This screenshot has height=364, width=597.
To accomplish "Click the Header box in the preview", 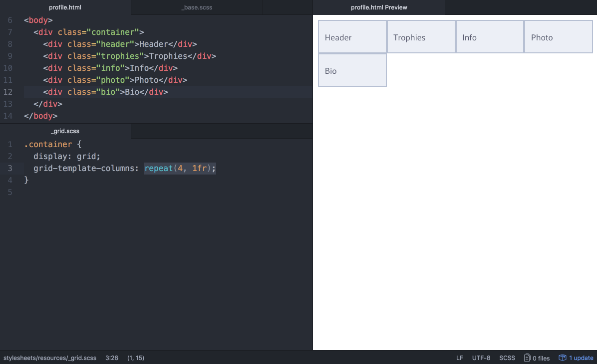I will (x=352, y=36).
